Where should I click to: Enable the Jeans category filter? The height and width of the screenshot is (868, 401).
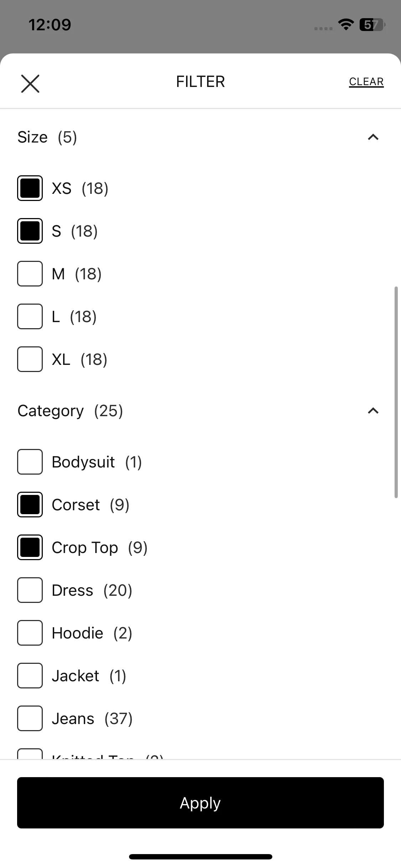click(30, 718)
